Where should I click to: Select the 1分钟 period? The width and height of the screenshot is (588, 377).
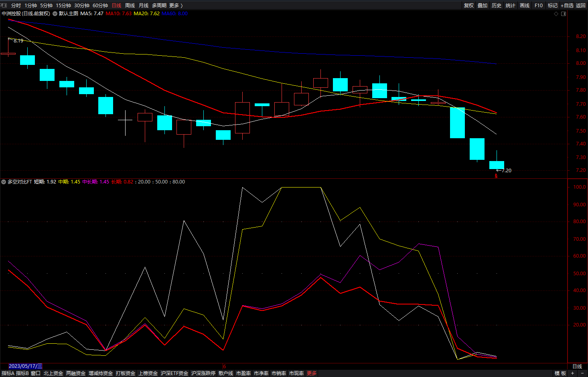[x=30, y=6]
